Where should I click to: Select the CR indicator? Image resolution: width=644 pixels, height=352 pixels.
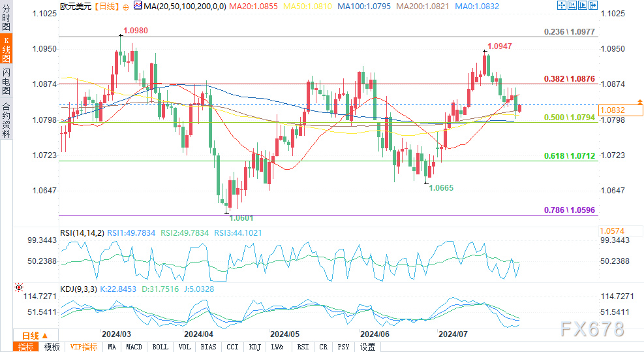point(323,347)
